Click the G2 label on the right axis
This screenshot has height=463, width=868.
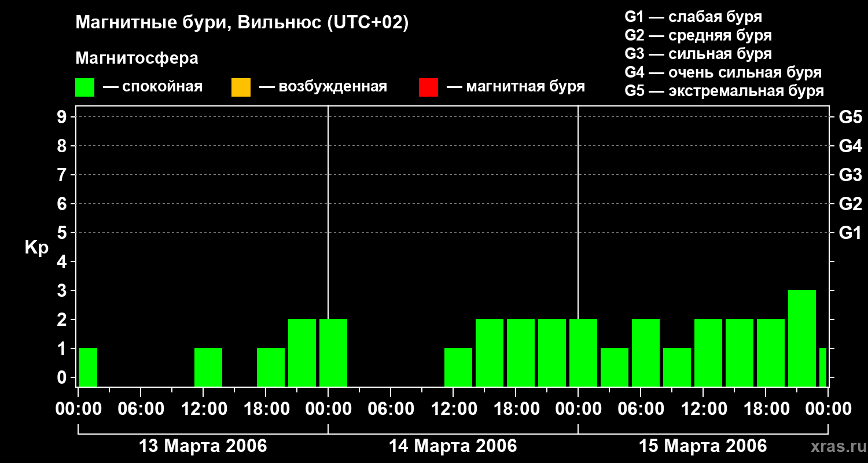point(850,204)
